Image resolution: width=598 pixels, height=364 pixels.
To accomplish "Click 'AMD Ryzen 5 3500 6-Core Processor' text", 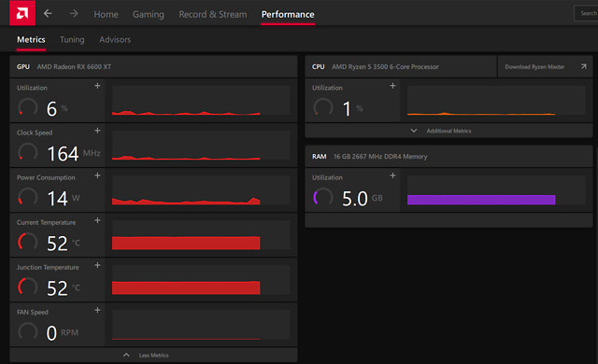I will pos(385,66).
